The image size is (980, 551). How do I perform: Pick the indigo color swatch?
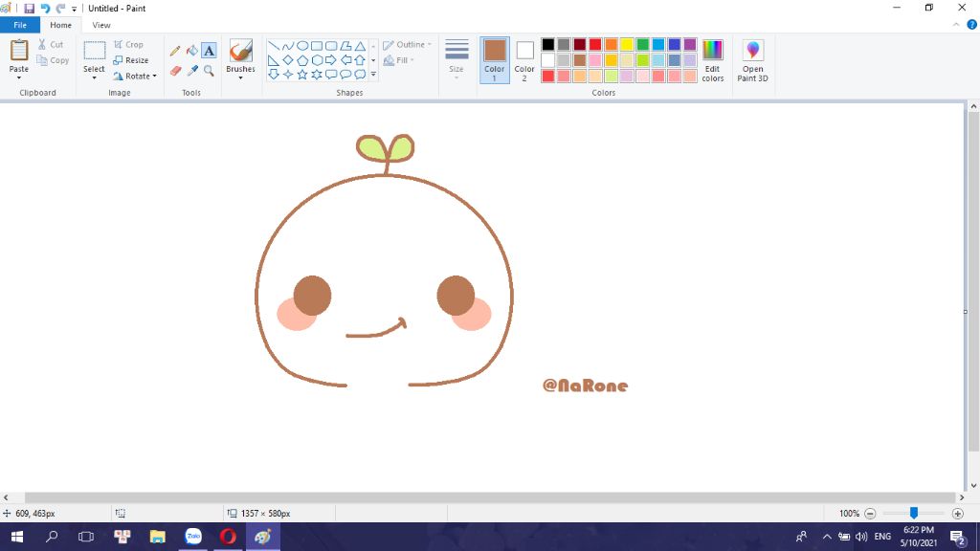coord(674,44)
